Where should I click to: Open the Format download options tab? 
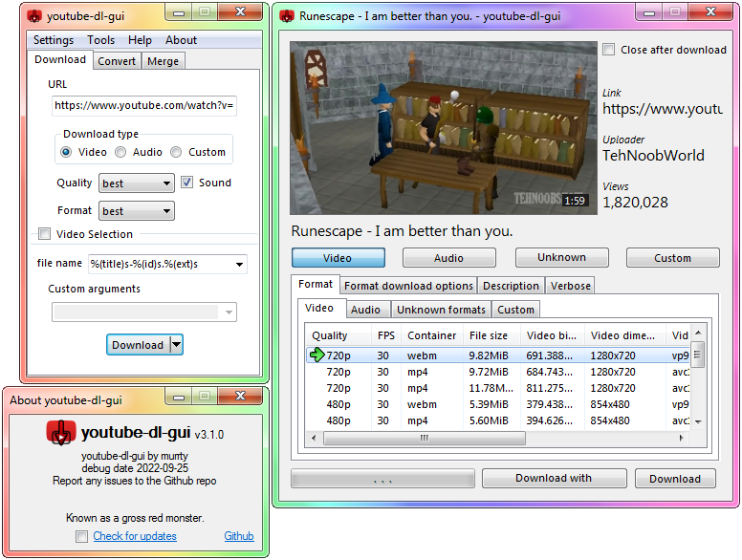(x=408, y=286)
